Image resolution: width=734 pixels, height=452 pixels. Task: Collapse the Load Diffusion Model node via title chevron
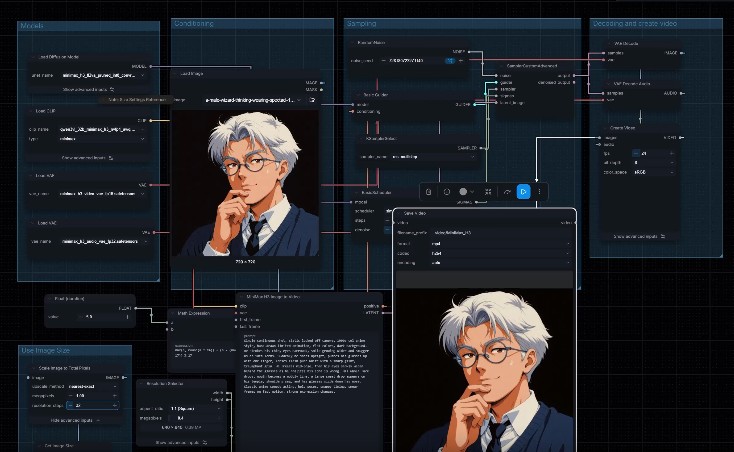(x=33, y=57)
